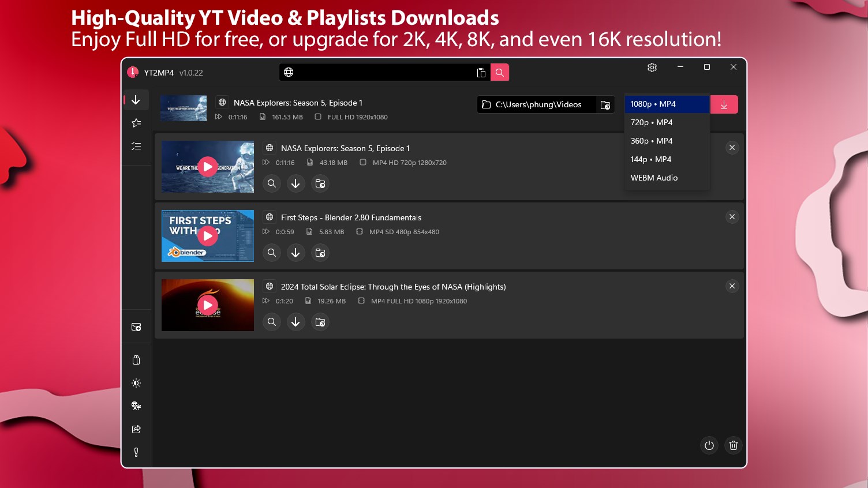Click the red search button

coord(500,72)
